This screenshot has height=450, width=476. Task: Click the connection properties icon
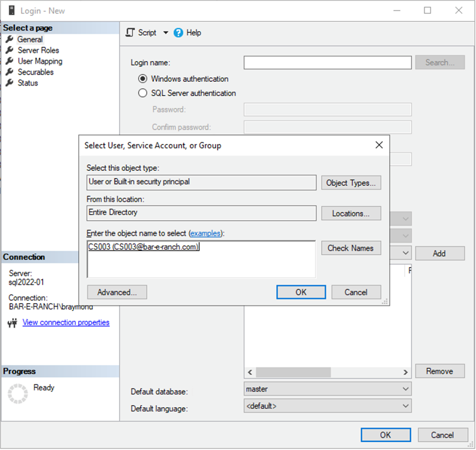(13, 323)
